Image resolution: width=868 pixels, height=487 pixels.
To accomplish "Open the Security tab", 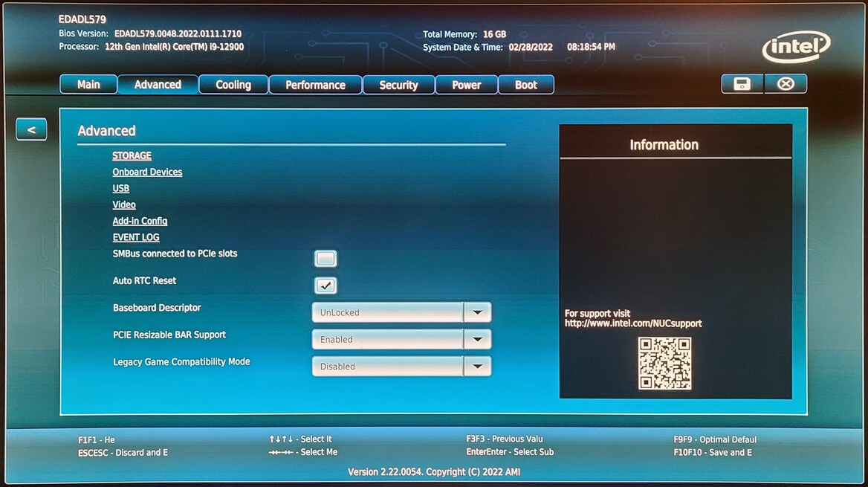I will click(398, 85).
